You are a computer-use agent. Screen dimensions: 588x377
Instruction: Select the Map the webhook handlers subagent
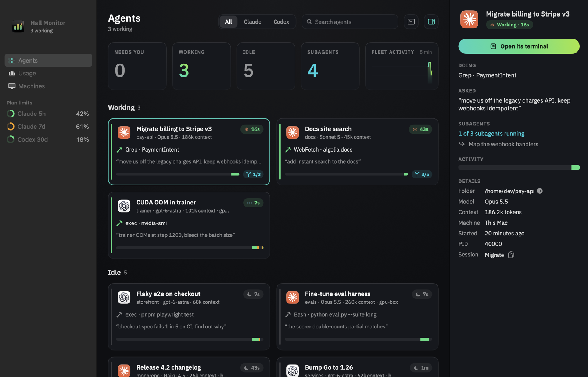503,144
